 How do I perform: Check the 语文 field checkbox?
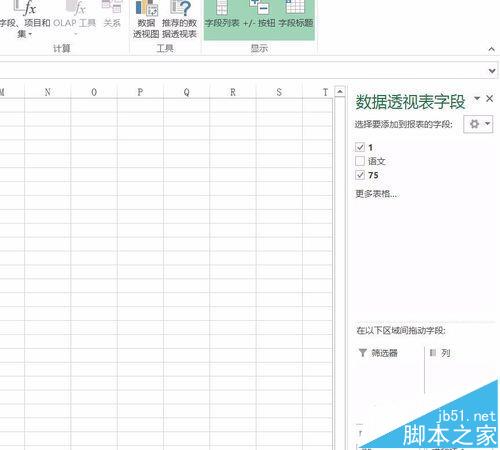(360, 161)
